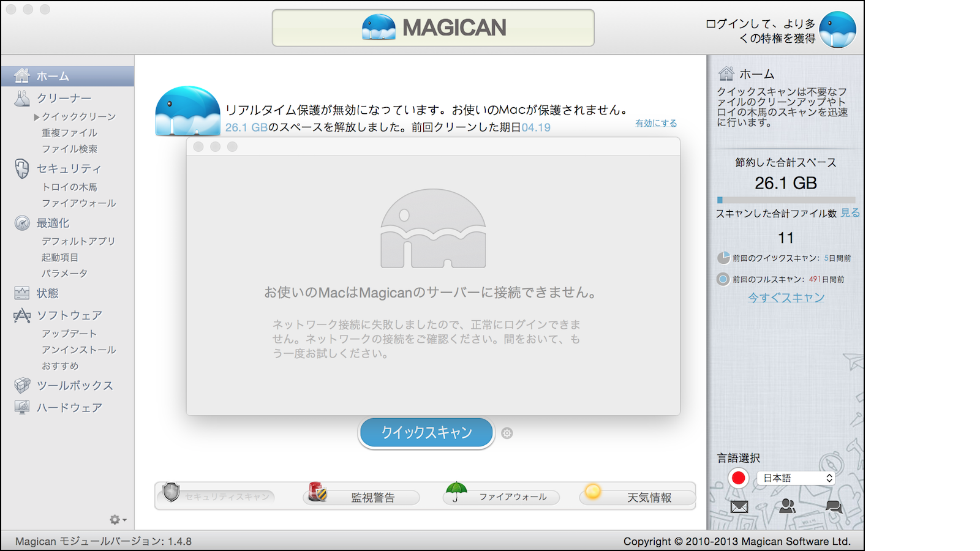Click the firewall umbrella icon
This screenshot has height=551, width=980.
click(x=456, y=492)
